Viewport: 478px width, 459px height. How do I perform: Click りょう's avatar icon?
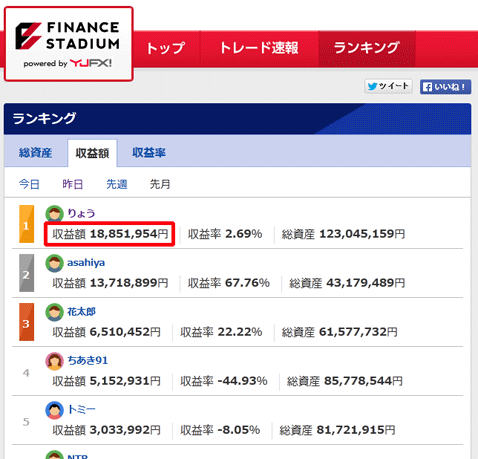coord(54,214)
